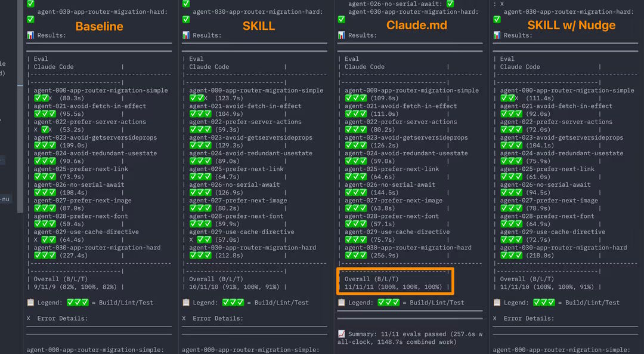Viewport: 644px width, 354px height.
Task: Click agent-021 checkmarks in the Baseline pane
Action: [x=45, y=114]
